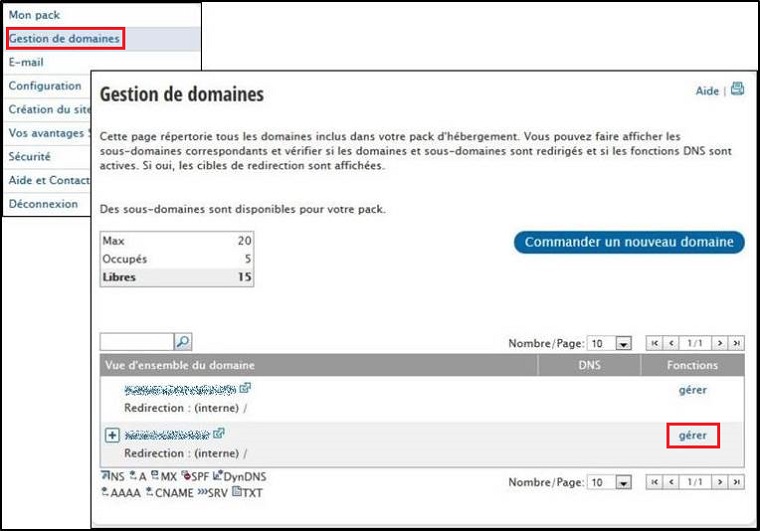Go to previous page in bottom pager
The image size is (760, 531).
671,482
